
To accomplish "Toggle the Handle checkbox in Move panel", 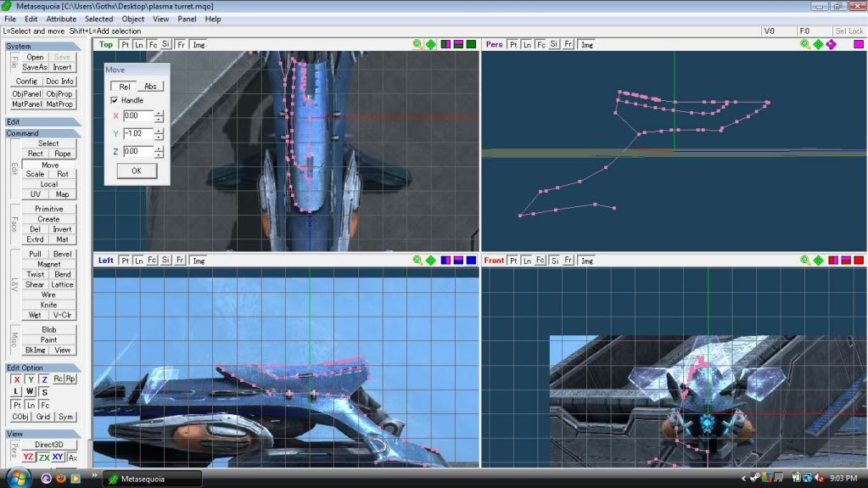I will click(x=115, y=100).
